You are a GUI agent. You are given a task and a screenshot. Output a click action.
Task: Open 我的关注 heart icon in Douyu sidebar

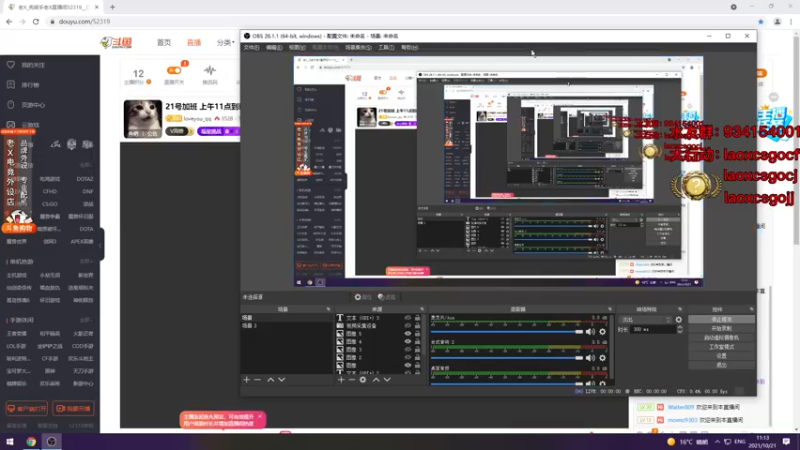coord(11,65)
